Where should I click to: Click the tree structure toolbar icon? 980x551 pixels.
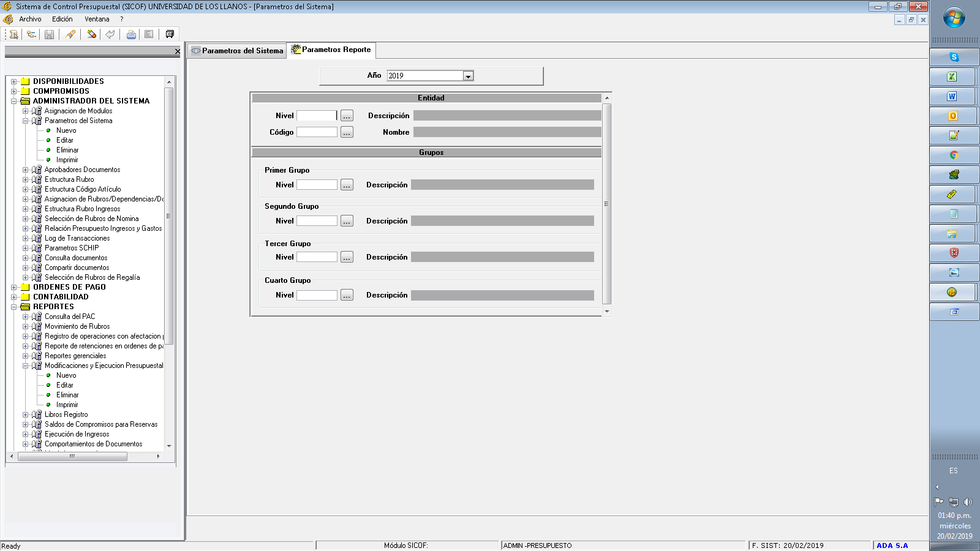pos(31,34)
